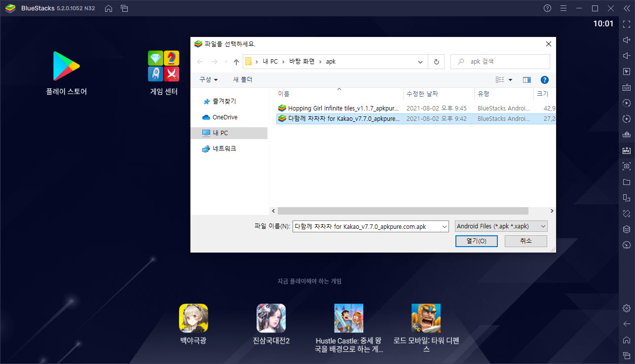
Task: Open the Play Store app icon
Action: tap(66, 66)
